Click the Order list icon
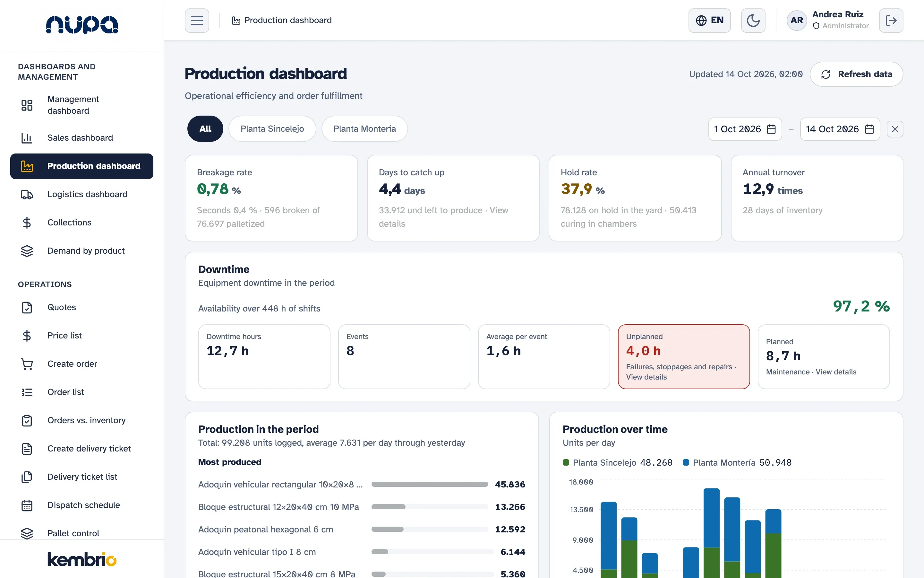The image size is (924, 578). click(27, 392)
